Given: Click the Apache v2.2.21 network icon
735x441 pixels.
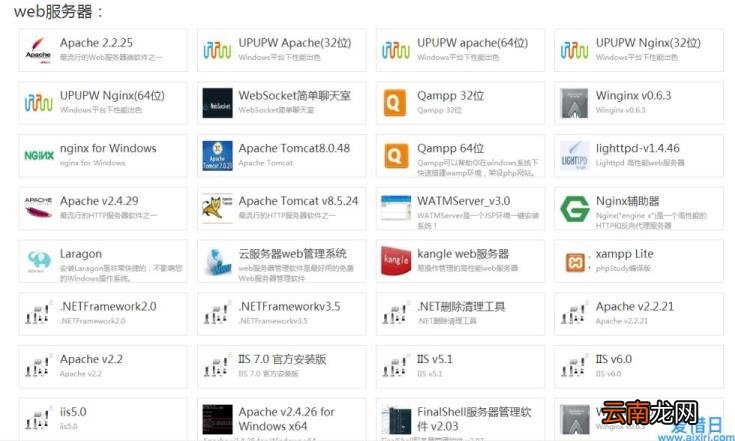Looking at the screenshot, I should coord(574,314).
